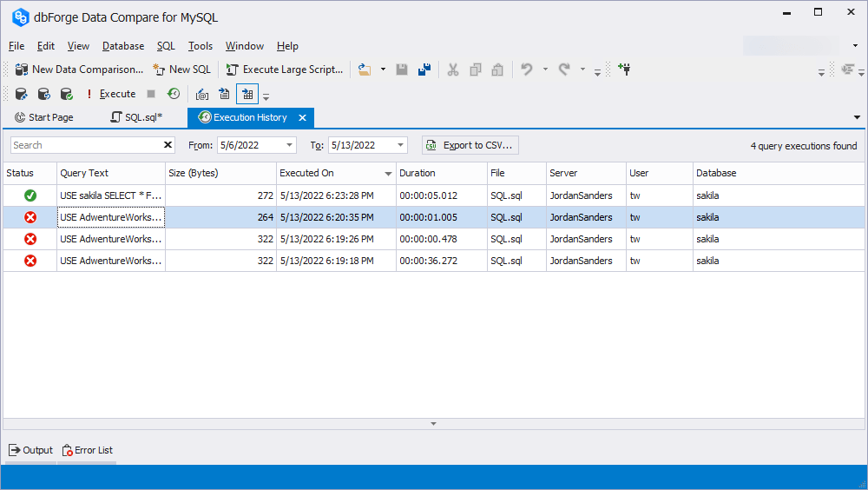Sort by the Query Text column header
868x490 pixels.
111,173
